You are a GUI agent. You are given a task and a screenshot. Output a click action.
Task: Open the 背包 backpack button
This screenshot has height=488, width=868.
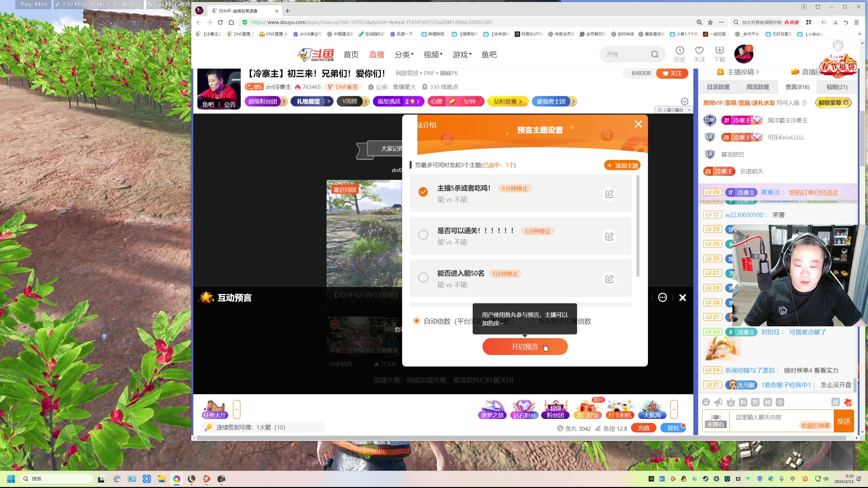(673, 428)
